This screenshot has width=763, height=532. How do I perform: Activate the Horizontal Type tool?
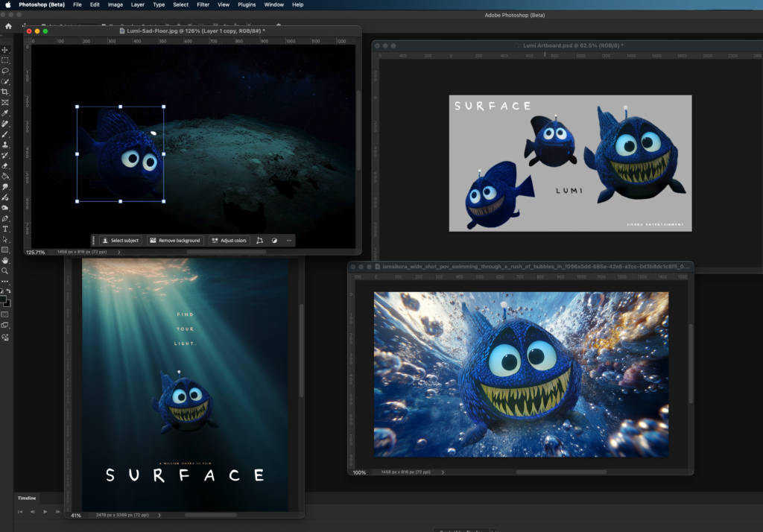5,229
